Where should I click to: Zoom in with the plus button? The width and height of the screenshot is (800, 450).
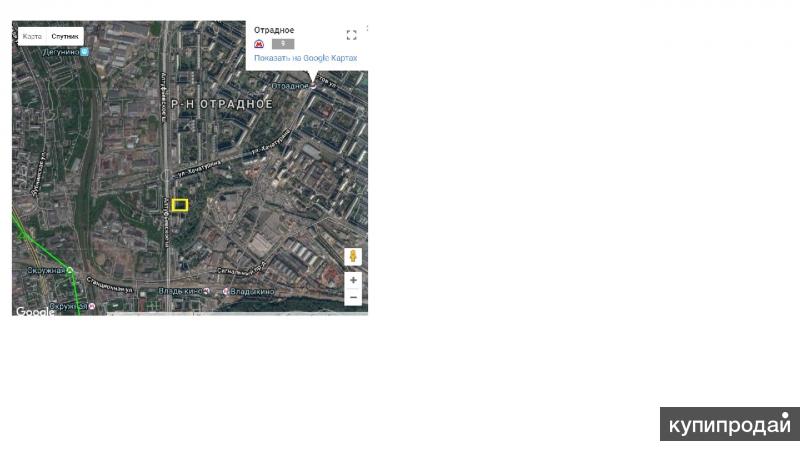coord(353,280)
